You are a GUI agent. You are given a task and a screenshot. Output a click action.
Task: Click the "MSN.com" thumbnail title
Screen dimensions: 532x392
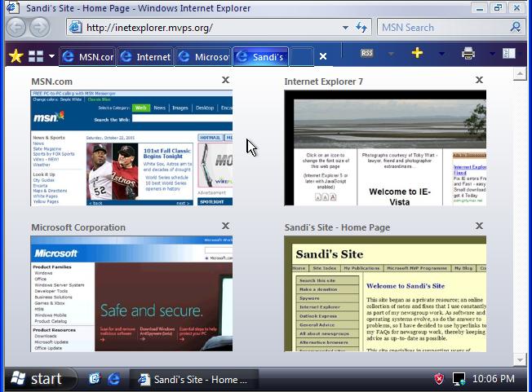tap(52, 81)
